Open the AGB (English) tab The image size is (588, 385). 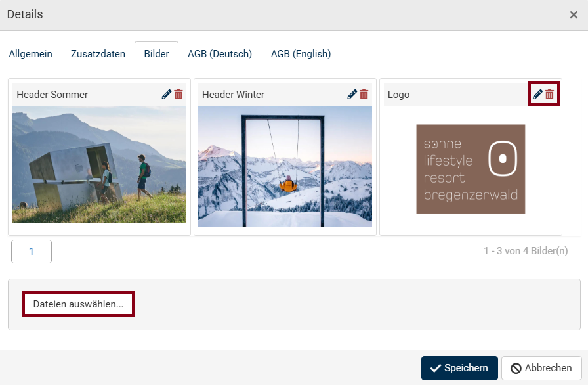click(x=301, y=54)
